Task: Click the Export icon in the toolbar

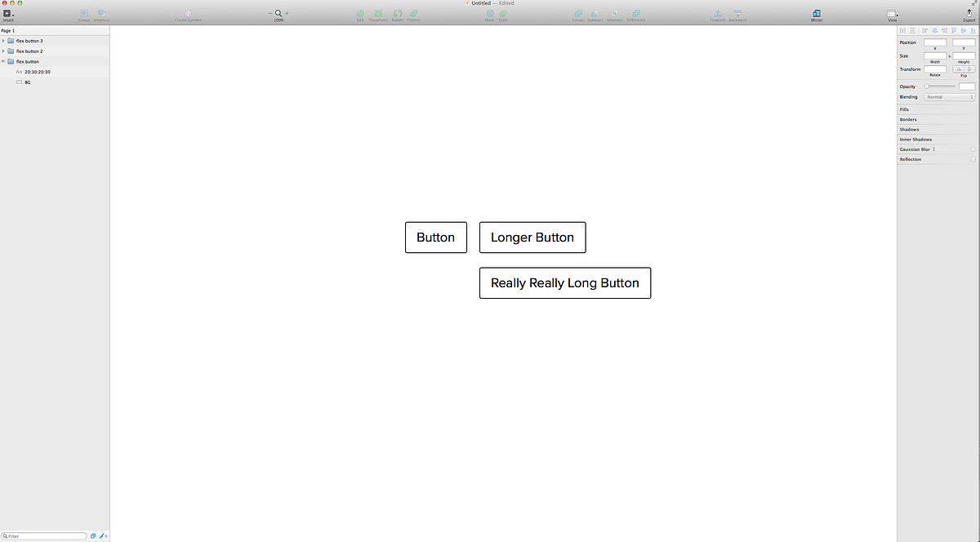Action: (969, 14)
